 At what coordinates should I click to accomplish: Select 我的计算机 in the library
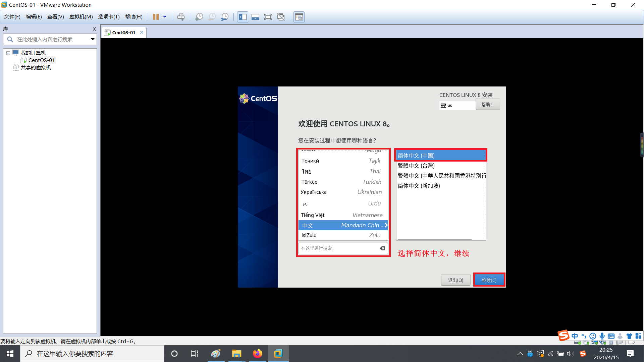(33, 53)
